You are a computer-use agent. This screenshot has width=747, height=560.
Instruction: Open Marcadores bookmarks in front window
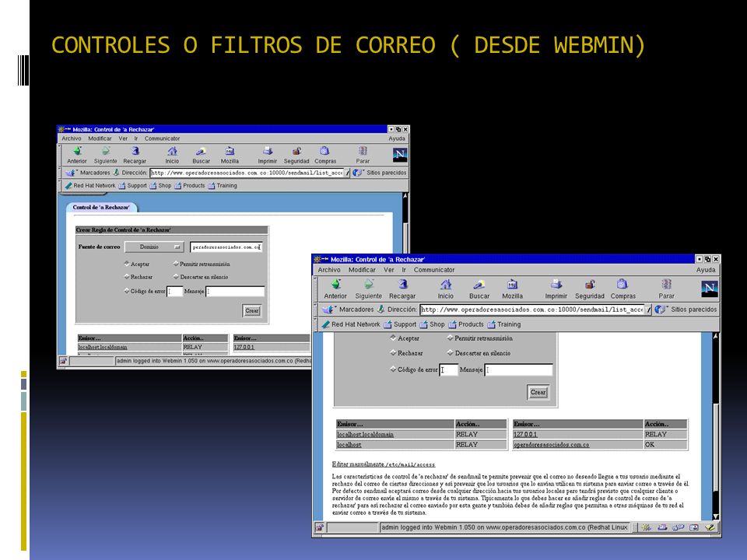(349, 310)
